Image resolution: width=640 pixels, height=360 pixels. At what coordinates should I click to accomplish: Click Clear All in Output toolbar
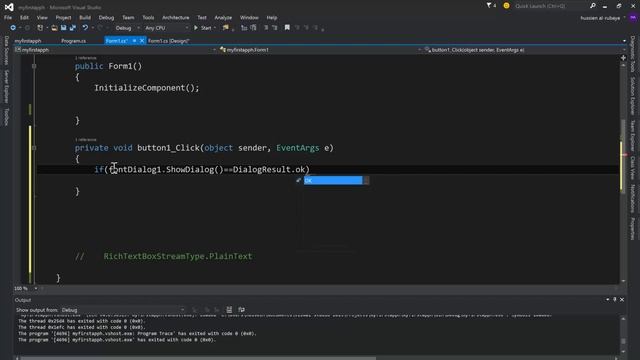(229, 310)
